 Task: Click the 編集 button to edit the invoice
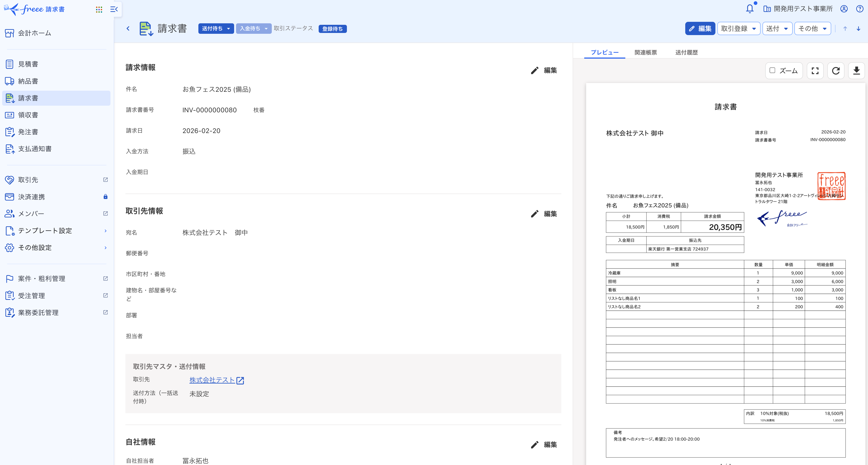[x=700, y=28]
